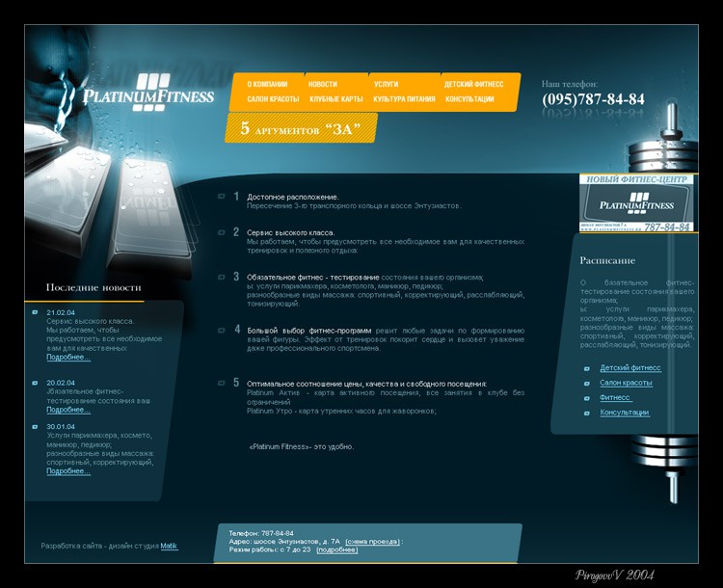Select САЛОН КРАСОТЫ in the menu
This screenshot has height=588, width=723.
pyautogui.click(x=273, y=99)
